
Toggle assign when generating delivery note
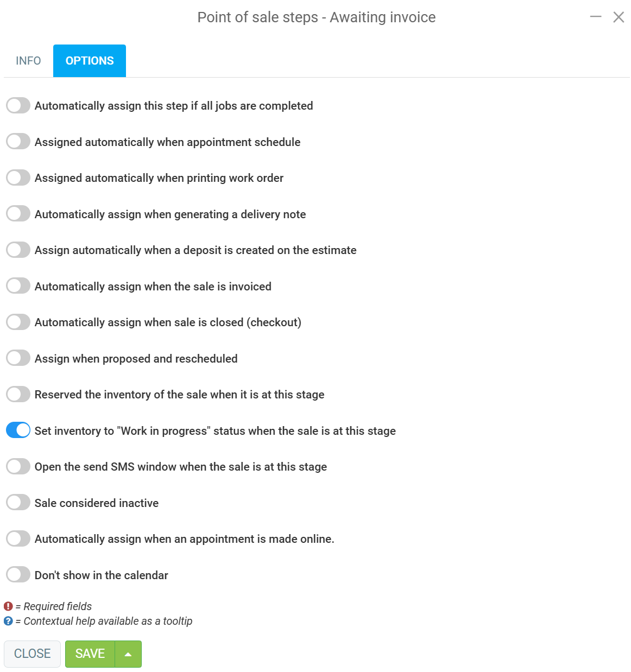tap(18, 213)
